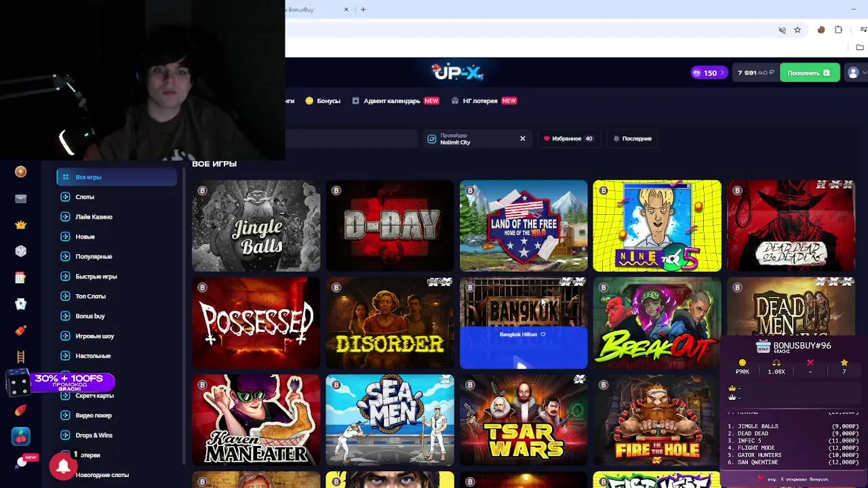Open the media control icon in browser toolbar
This screenshot has width=868, height=488.
point(863,30)
